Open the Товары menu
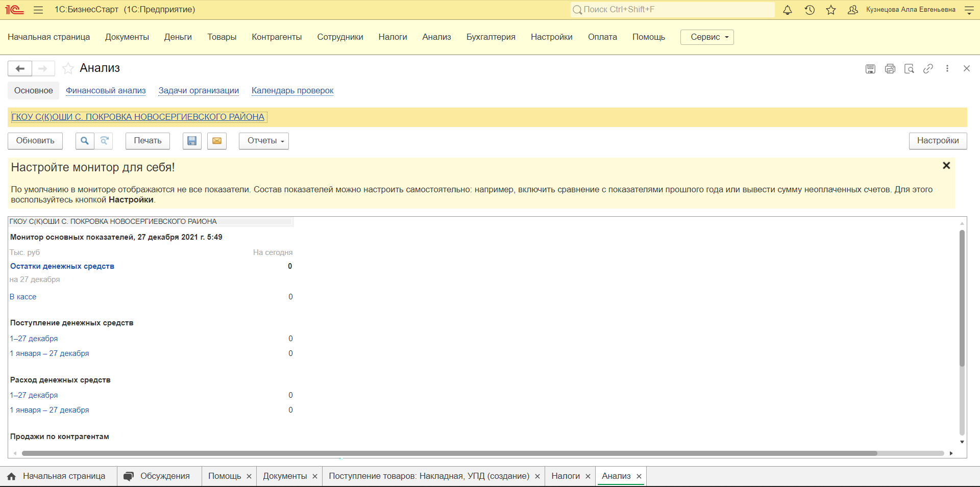The height and width of the screenshot is (487, 980). coord(222,37)
